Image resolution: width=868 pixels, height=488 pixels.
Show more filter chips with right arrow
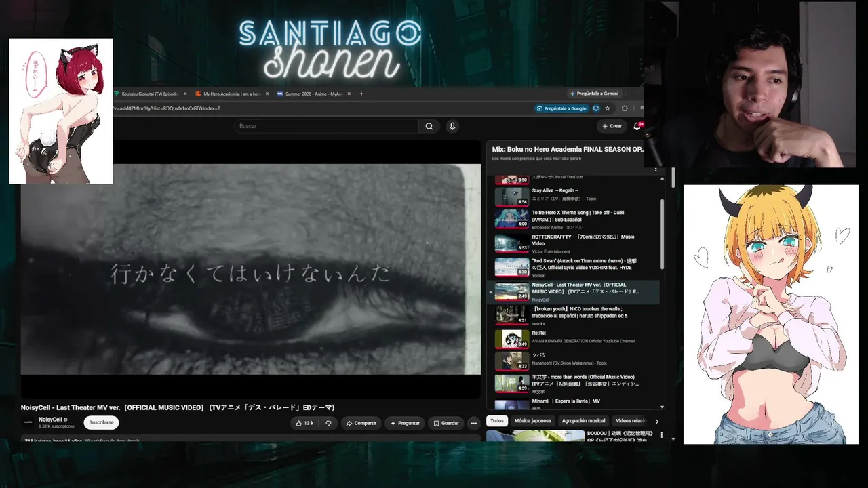(x=656, y=422)
